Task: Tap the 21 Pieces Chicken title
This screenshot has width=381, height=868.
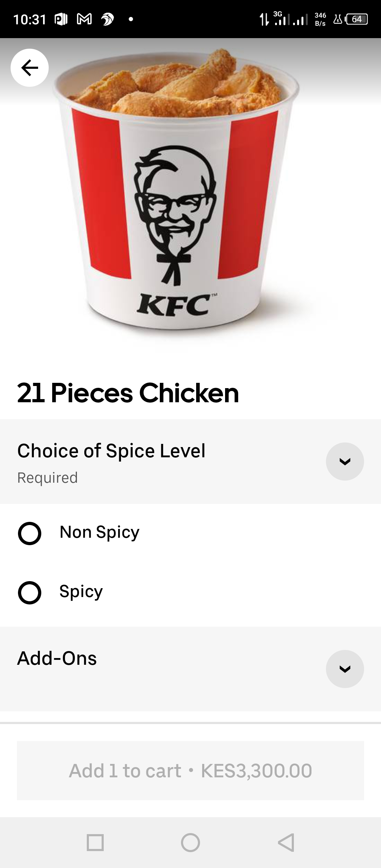Action: click(128, 393)
